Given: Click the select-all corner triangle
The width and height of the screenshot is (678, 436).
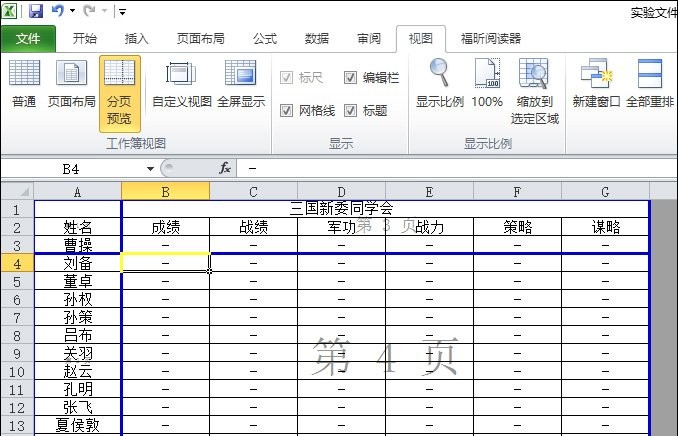Looking at the screenshot, I should pyautogui.click(x=17, y=191).
